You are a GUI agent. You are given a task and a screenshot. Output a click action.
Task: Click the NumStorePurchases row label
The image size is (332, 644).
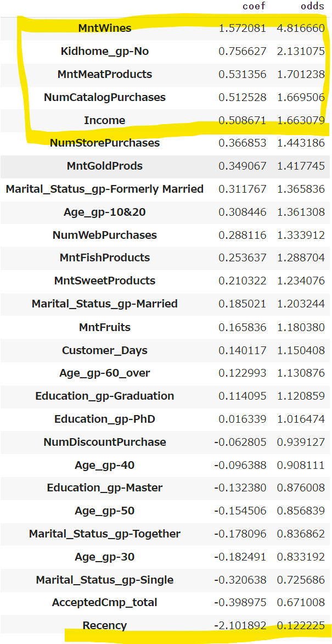tap(105, 143)
